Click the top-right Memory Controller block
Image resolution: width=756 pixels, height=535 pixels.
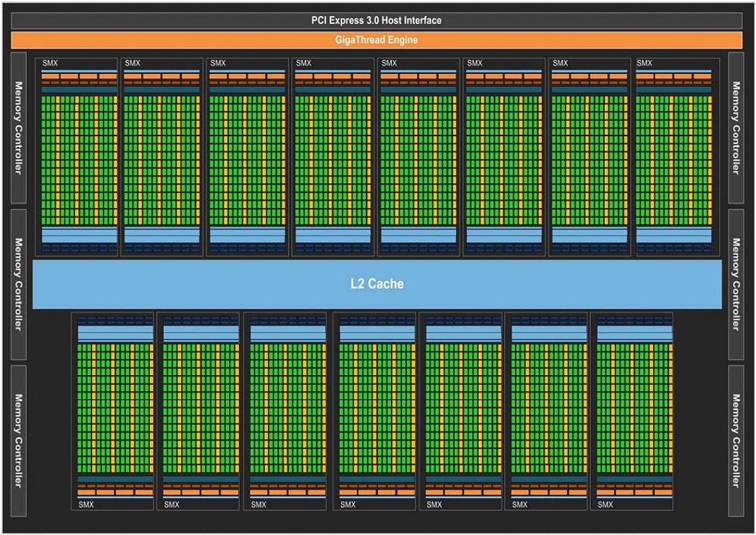pos(736,127)
